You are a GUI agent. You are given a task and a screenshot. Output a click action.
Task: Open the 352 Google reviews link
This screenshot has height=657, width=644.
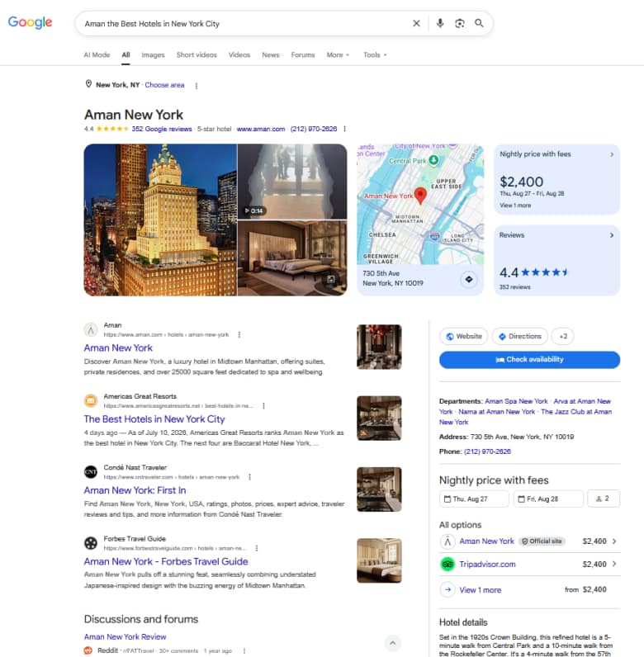coord(162,129)
